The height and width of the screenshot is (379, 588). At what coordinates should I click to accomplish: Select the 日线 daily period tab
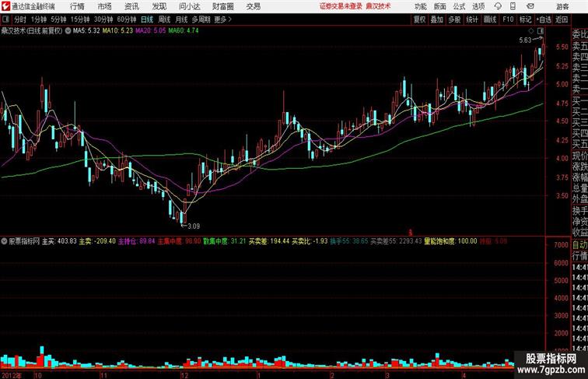[x=147, y=19]
